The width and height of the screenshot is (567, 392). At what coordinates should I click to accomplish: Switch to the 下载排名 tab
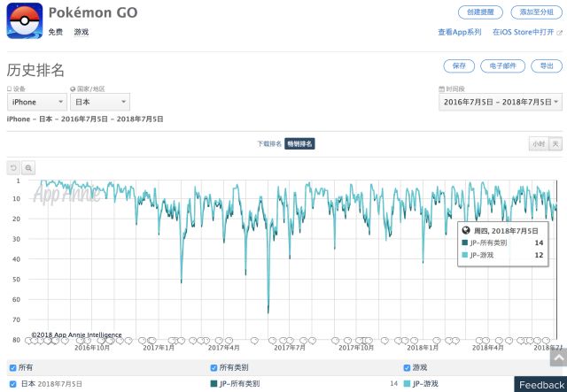pyautogui.click(x=269, y=143)
